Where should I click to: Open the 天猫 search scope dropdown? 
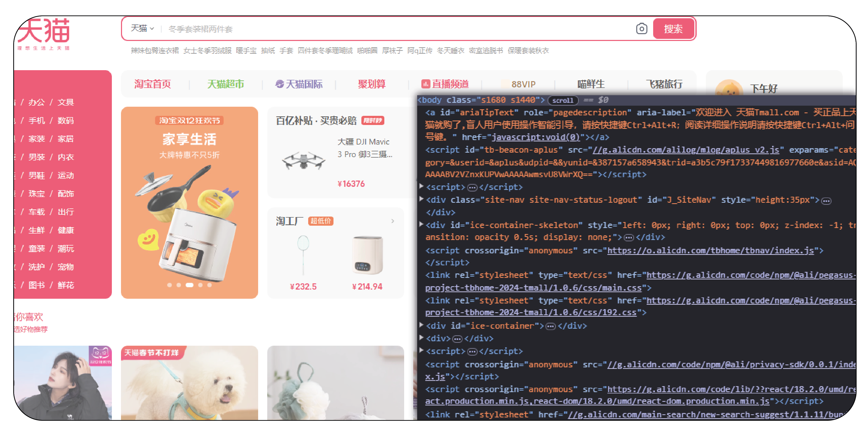click(x=143, y=29)
